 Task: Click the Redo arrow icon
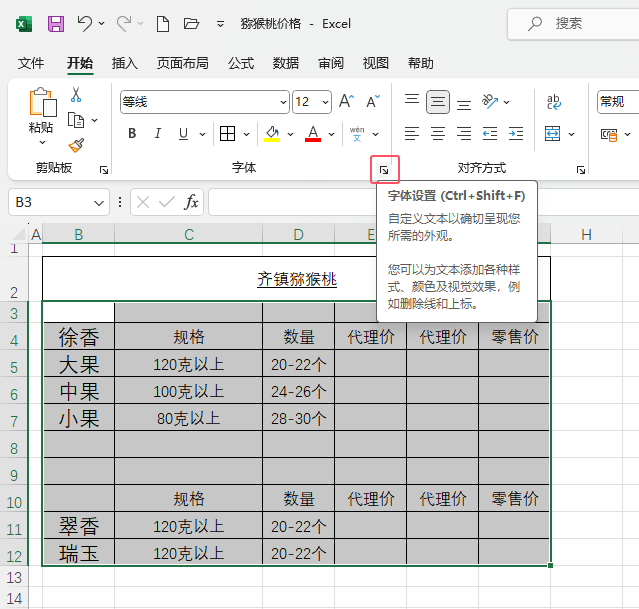124,23
